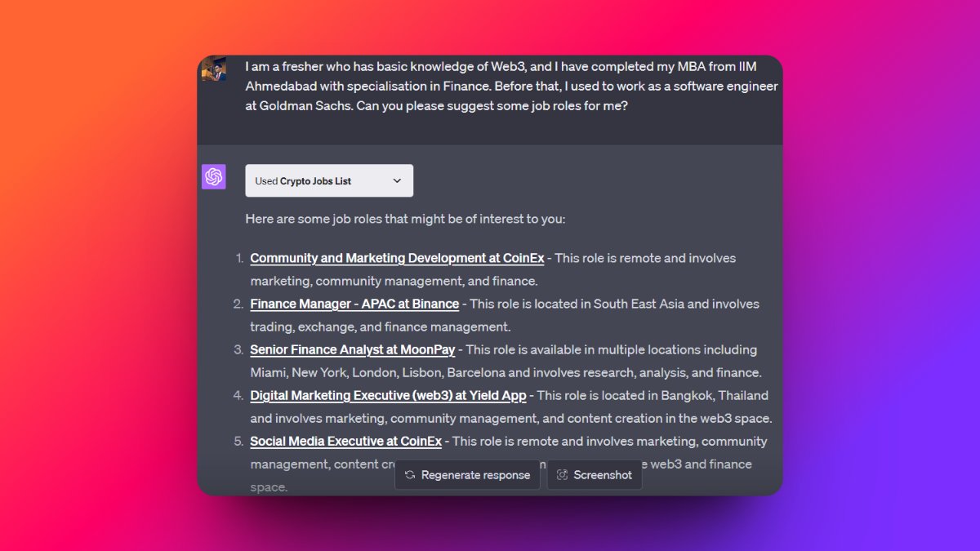Open Digital Marketing Executive (web3) at Yield App link
The width and height of the screenshot is (980, 551).
[388, 395]
